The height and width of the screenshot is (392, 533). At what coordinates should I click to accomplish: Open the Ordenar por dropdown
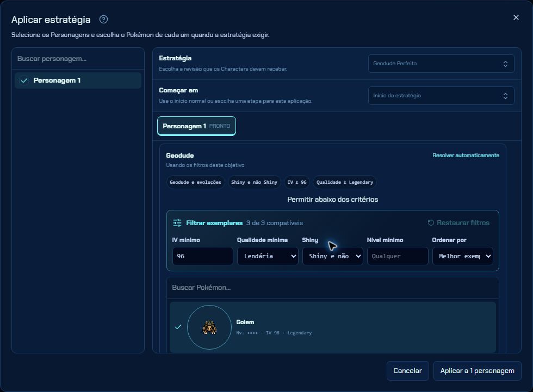coord(462,256)
